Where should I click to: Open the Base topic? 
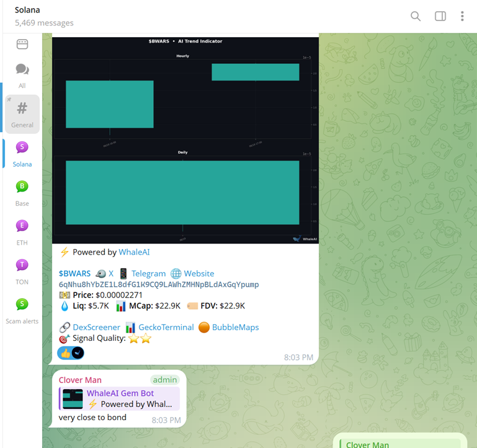pyautogui.click(x=22, y=193)
